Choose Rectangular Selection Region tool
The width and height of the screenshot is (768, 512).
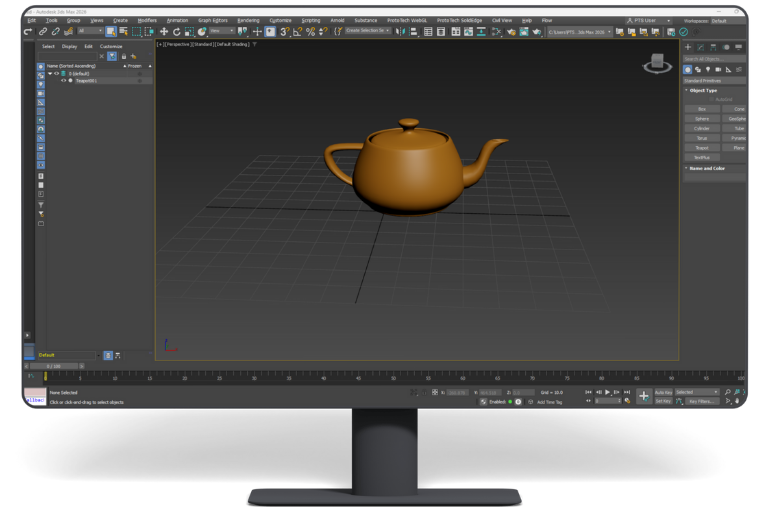[x=136, y=32]
